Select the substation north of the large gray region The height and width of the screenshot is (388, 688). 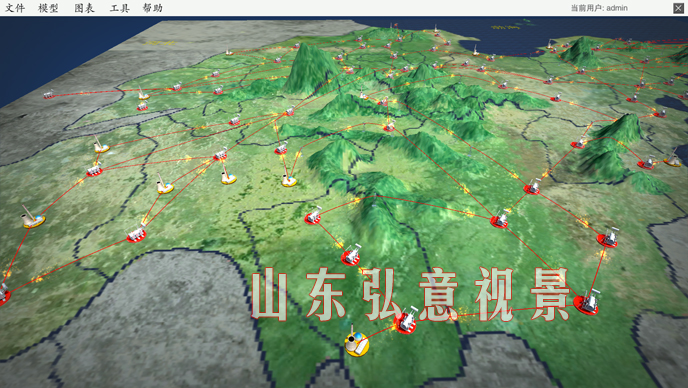coord(136,234)
